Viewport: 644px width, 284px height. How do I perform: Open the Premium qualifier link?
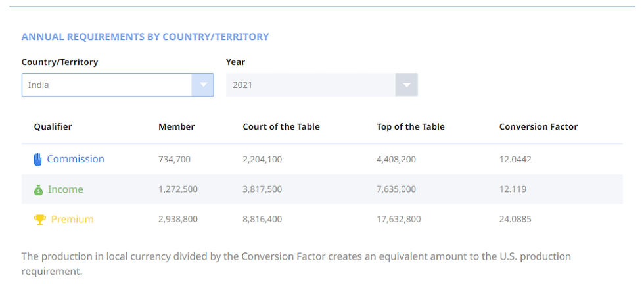[72, 220]
